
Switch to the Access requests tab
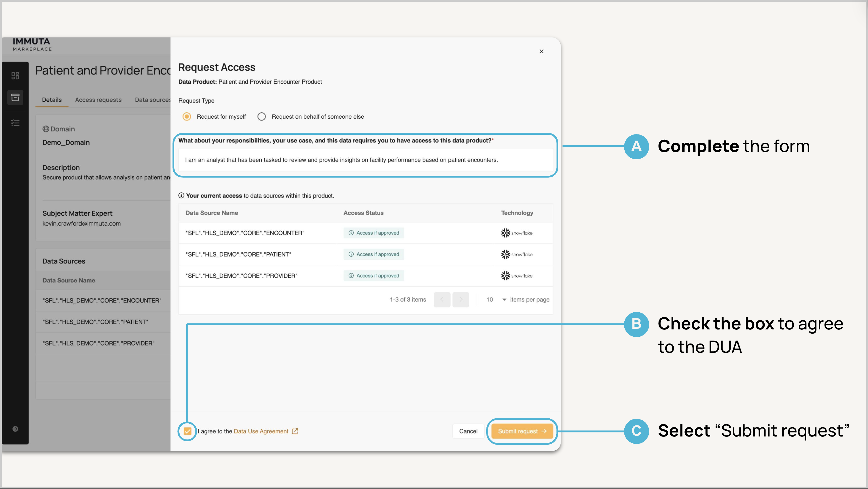coord(98,100)
